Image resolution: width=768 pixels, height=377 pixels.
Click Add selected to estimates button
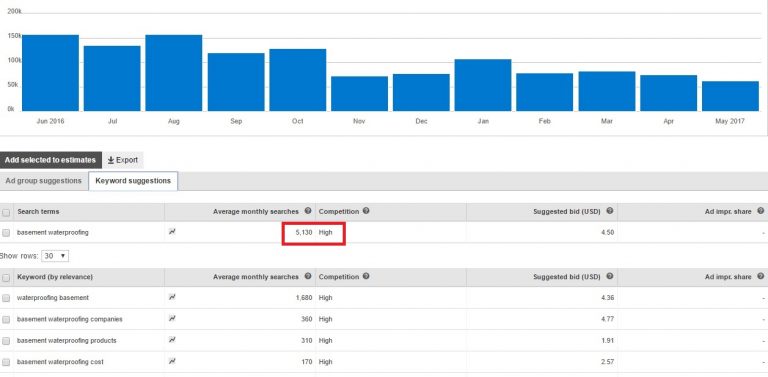point(50,160)
